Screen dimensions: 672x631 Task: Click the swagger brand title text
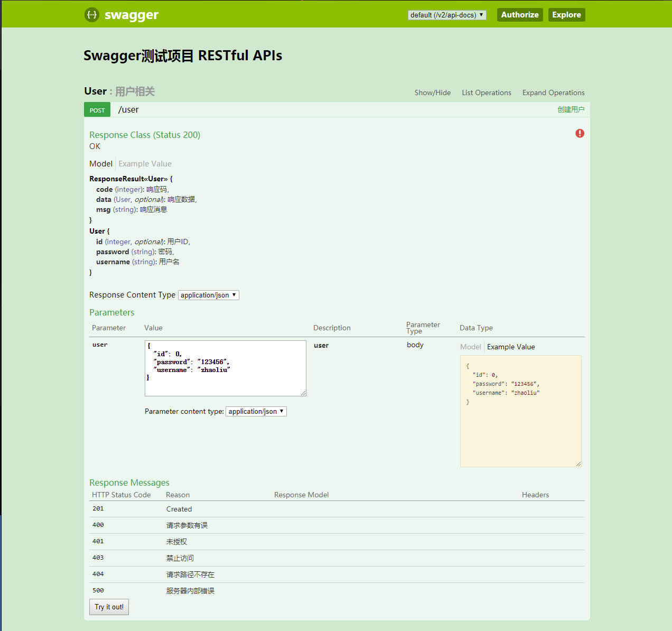tap(132, 15)
